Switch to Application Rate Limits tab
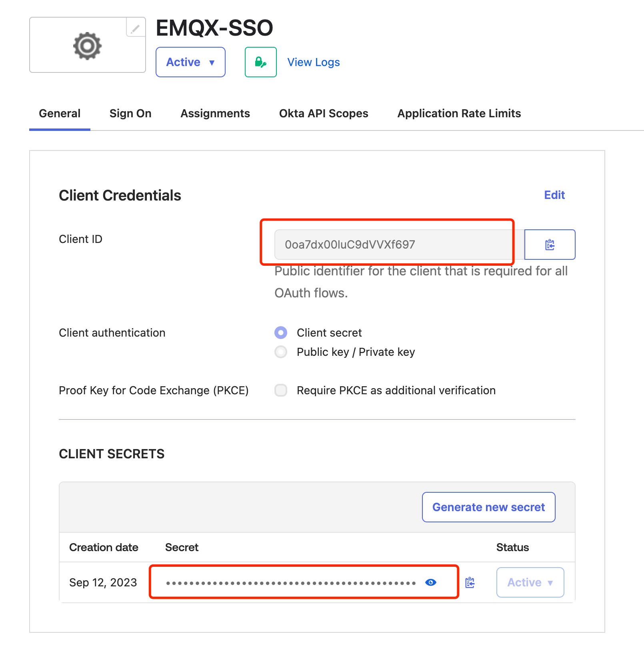 coord(459,114)
